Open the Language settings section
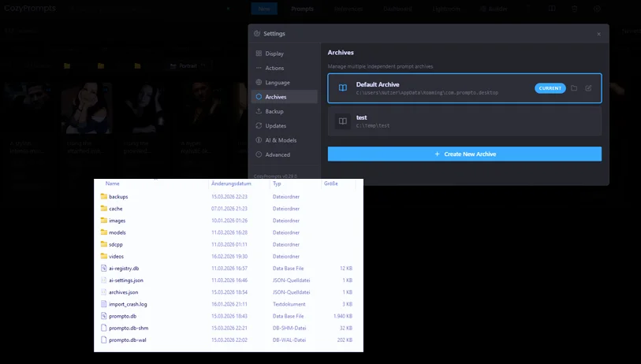This screenshot has height=364, width=641. pos(284,83)
